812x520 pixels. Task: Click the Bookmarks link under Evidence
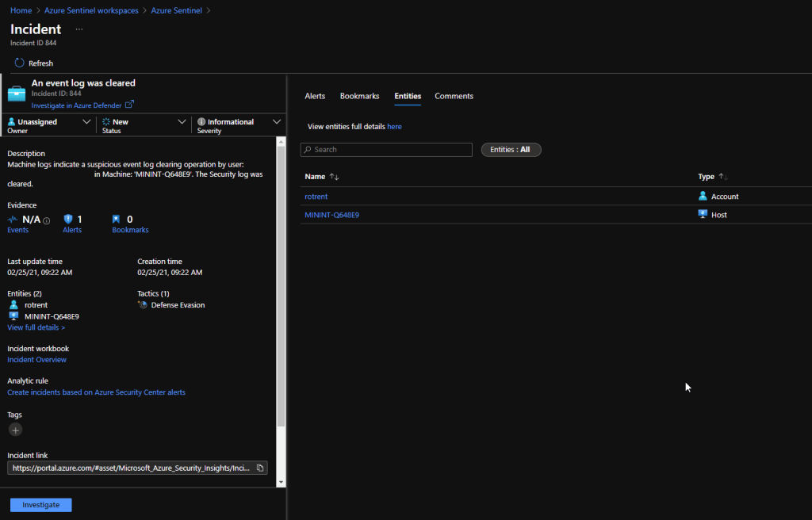130,230
